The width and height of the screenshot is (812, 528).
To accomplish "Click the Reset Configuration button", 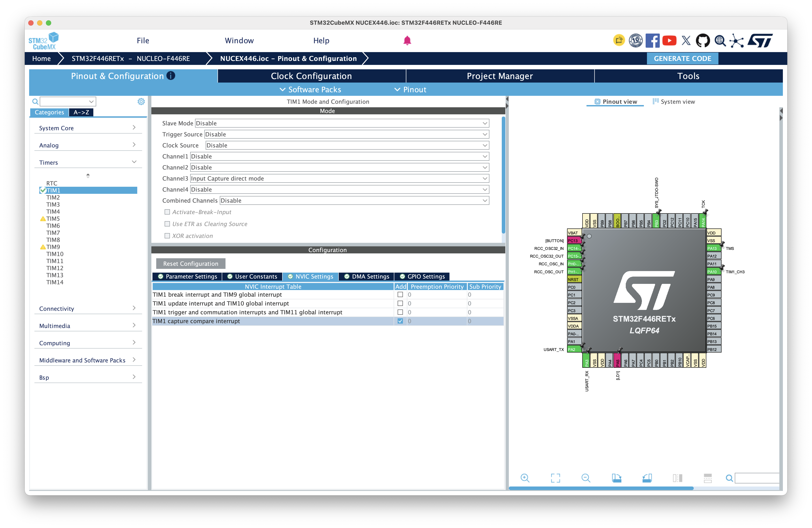I will pos(190,264).
